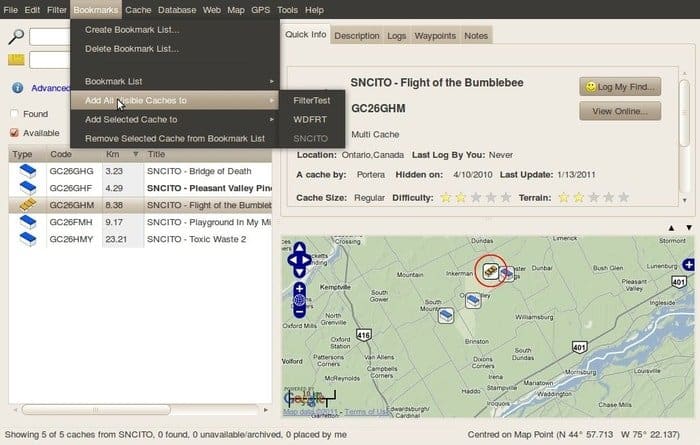Open the Database menu
700x445 pixels.
[177, 10]
